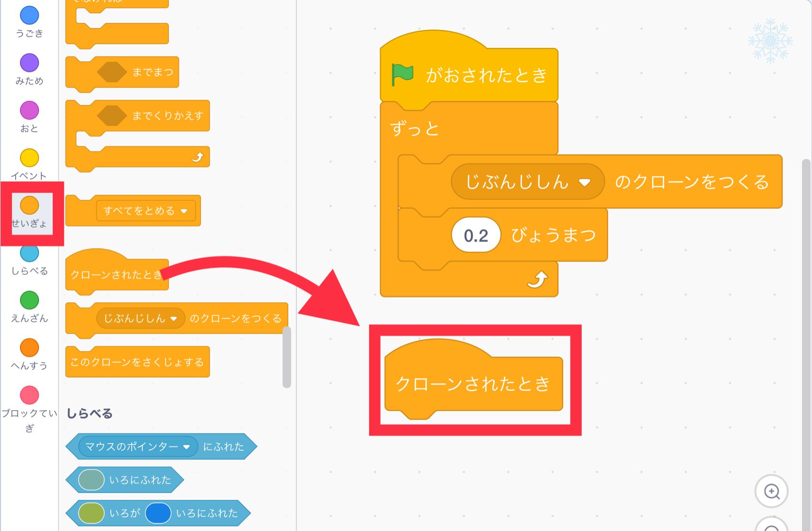The width and height of the screenshot is (812, 531).
Task: Click へんすう category label text
Action: (x=29, y=366)
